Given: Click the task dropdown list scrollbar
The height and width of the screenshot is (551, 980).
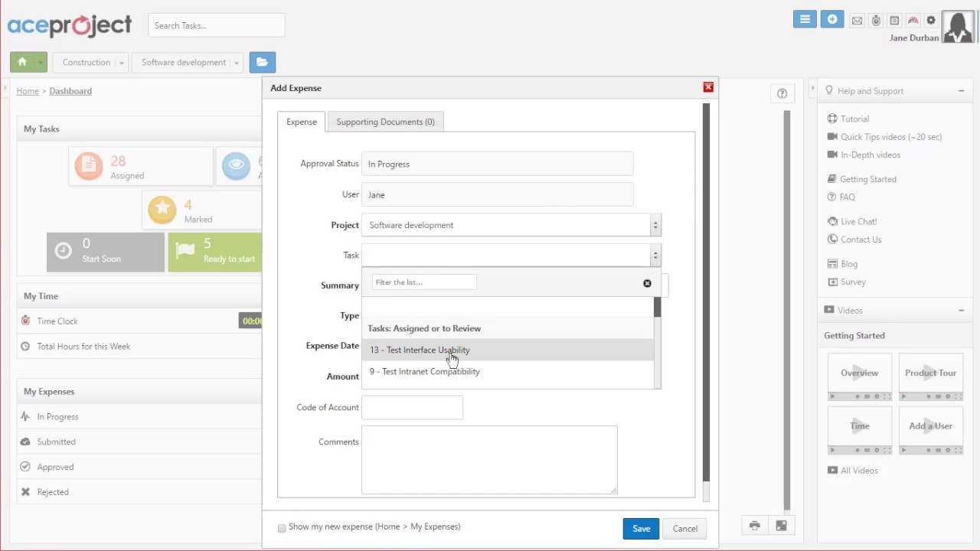Looking at the screenshot, I should 657,308.
